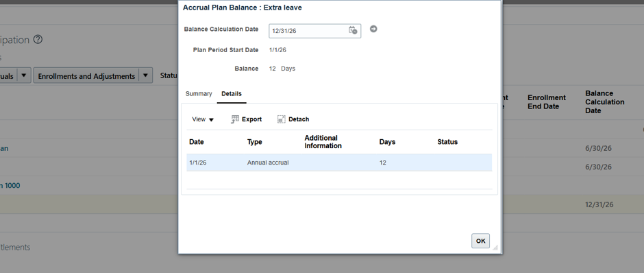Click the Accrual Plan Balance dialog title
Screen dimensions: 644x273
(243, 8)
